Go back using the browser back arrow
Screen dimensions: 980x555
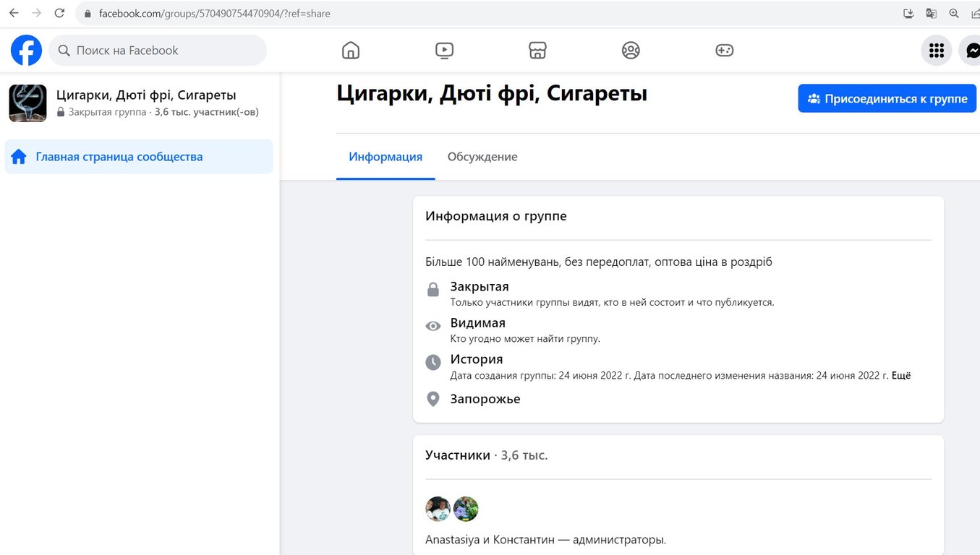click(x=13, y=13)
